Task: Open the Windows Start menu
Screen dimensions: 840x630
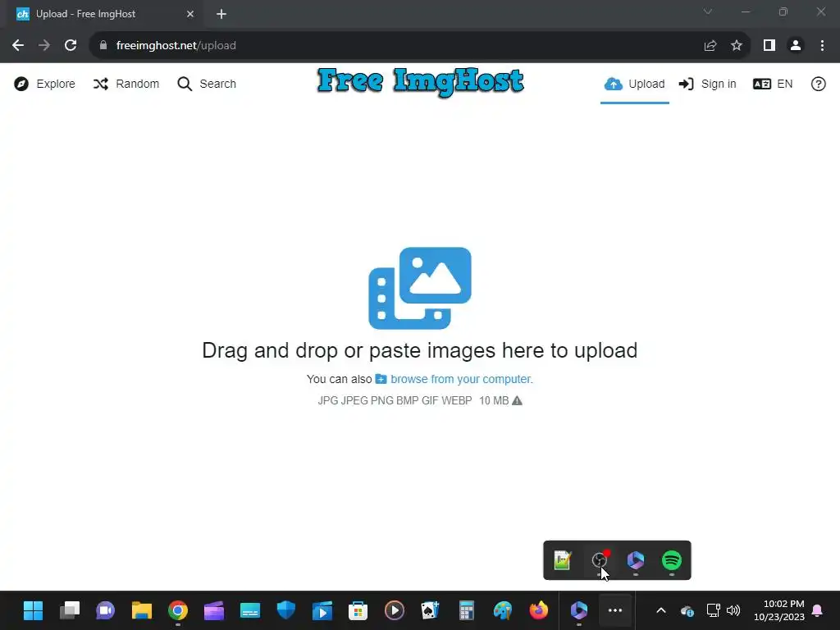Action: (33, 610)
